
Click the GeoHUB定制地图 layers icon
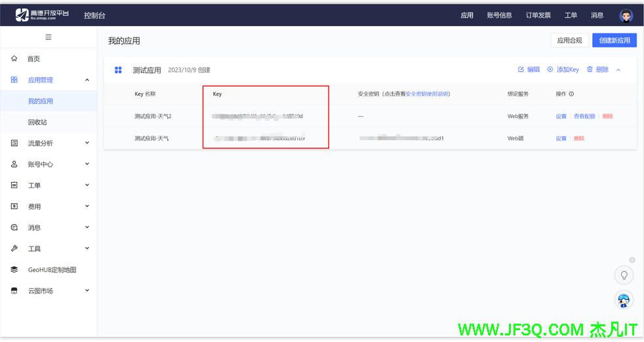pos(14,270)
